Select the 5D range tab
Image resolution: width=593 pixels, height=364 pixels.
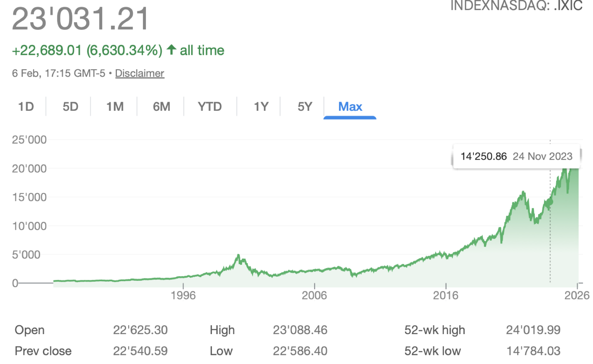pos(70,107)
